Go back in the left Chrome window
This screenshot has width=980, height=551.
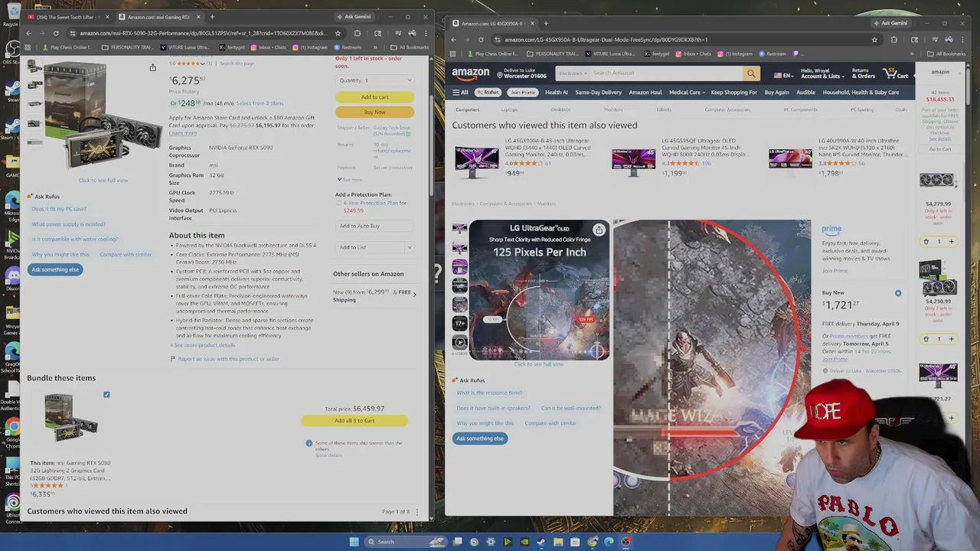click(28, 33)
